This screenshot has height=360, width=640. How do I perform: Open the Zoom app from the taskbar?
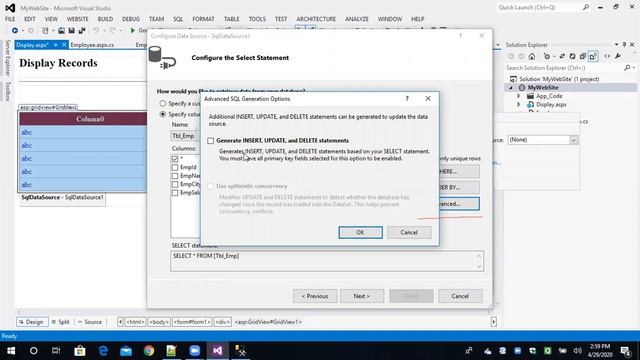pyautogui.click(x=195, y=351)
